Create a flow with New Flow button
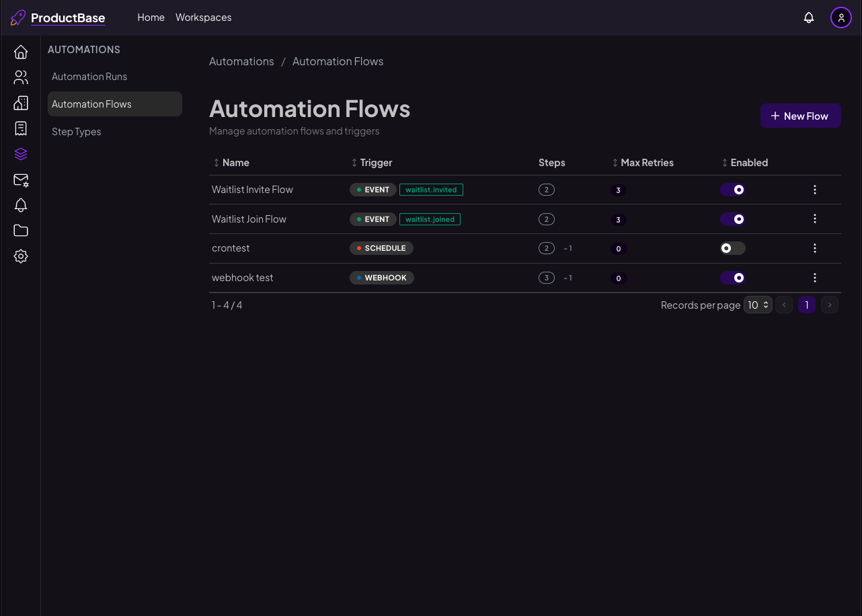Screen dimensions: 862x616 click(x=801, y=116)
